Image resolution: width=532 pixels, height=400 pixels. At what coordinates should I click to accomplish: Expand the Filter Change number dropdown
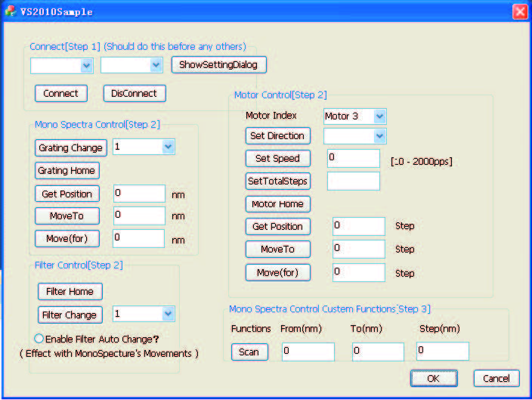pos(144,314)
